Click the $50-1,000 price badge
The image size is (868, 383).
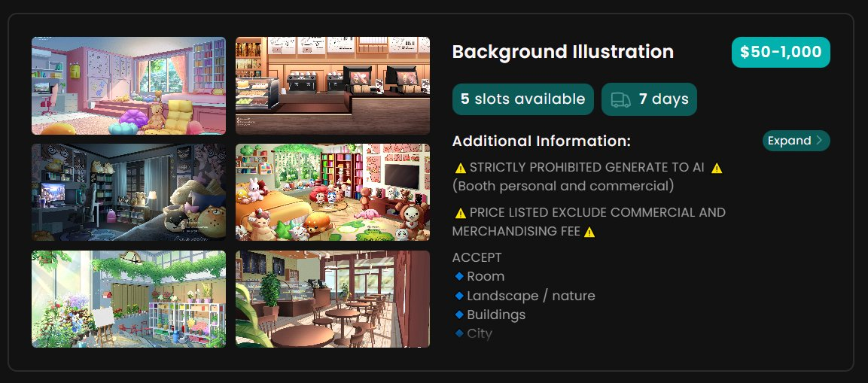(781, 52)
